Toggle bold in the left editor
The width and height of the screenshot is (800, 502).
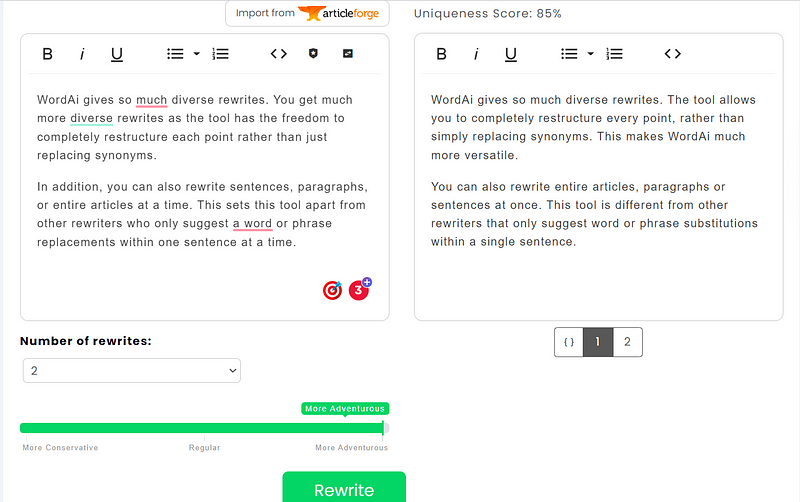pyautogui.click(x=47, y=54)
